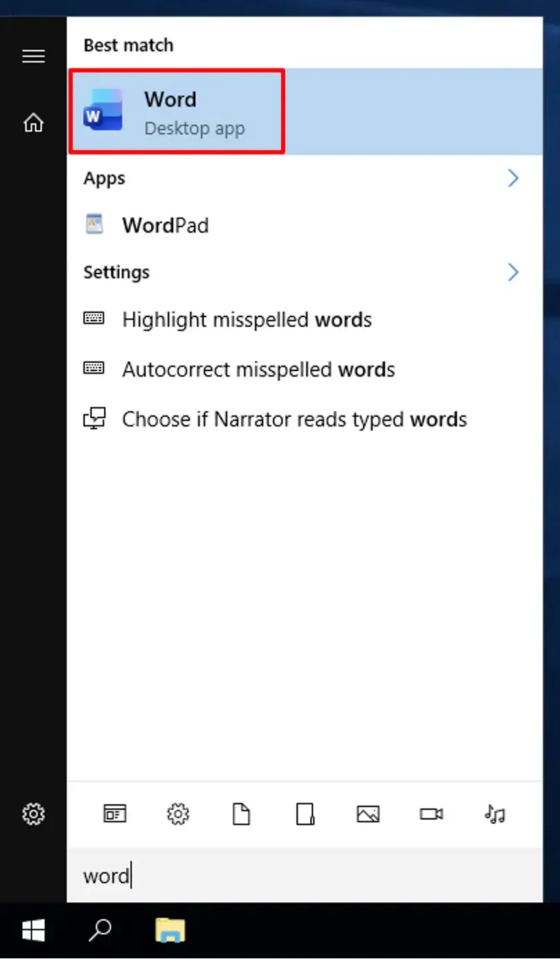Open search settings via the sidebar gear icon
The height and width of the screenshot is (959, 560).
click(33, 813)
